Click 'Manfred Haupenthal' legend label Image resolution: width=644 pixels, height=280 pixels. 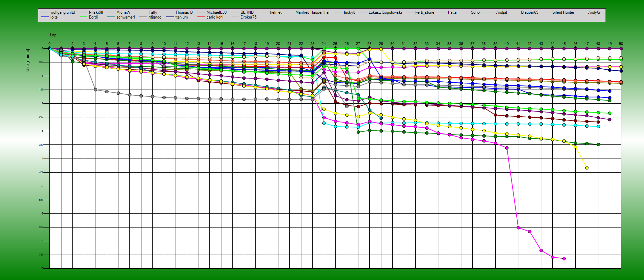click(312, 12)
